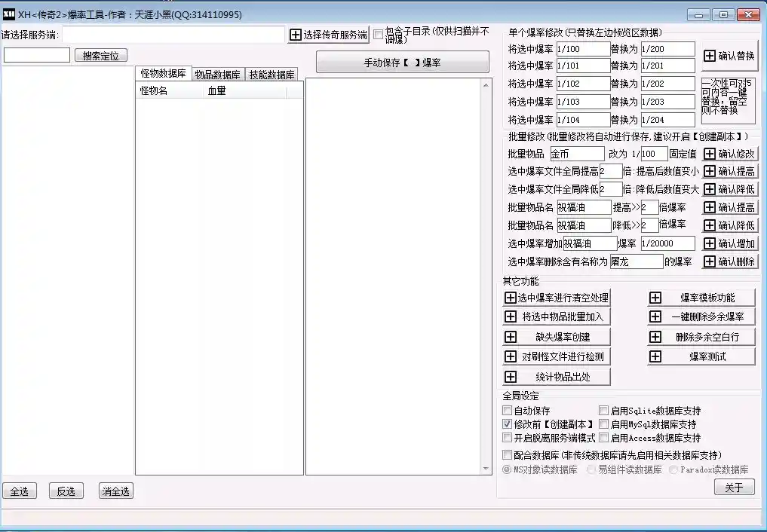The height and width of the screenshot is (532, 767).
Task: Enable 启用Access数据库支持 checkbox
Action: [x=604, y=438]
